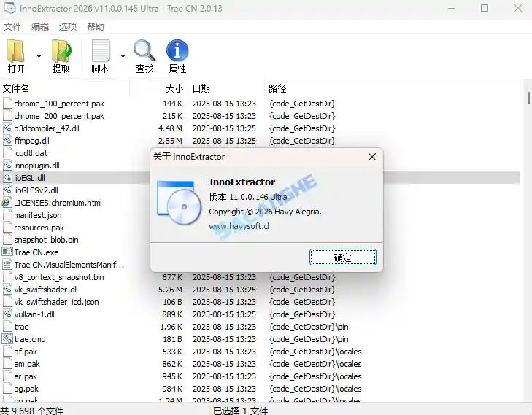Click the manifest.json file icon
Screen dimensions: 532x415
pyautogui.click(x=7, y=215)
